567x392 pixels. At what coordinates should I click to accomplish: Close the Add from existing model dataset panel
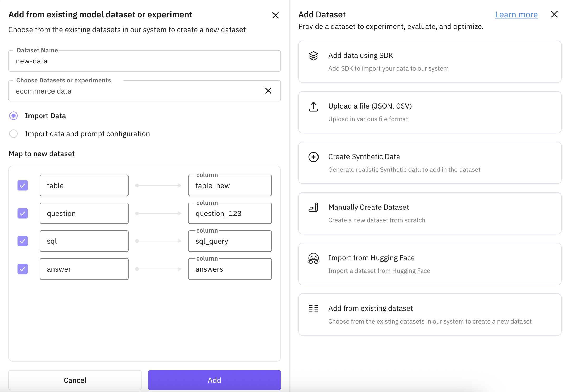(x=275, y=15)
